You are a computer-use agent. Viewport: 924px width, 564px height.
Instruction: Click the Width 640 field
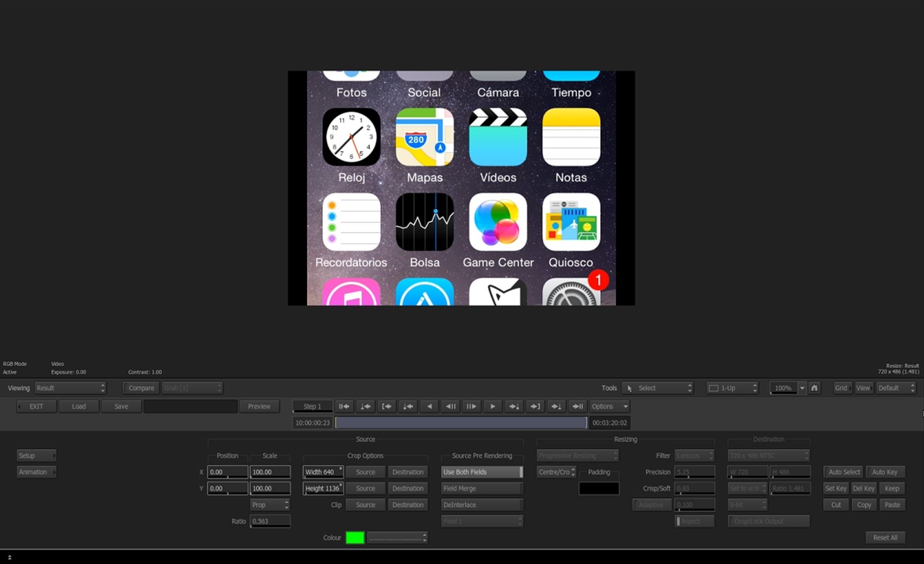click(x=323, y=472)
